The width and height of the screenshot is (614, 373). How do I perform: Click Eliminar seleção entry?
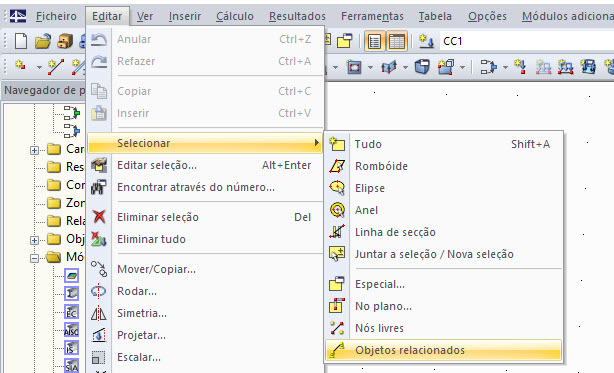coord(205,217)
